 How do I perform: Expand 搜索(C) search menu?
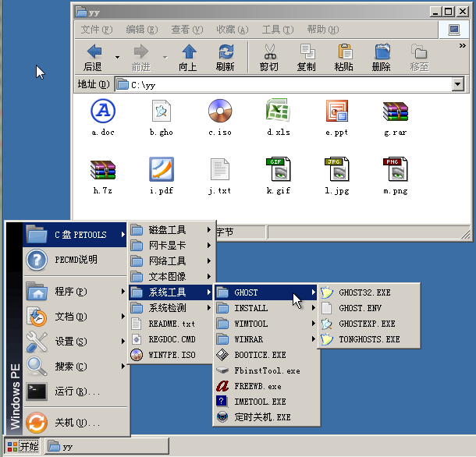pos(75,367)
